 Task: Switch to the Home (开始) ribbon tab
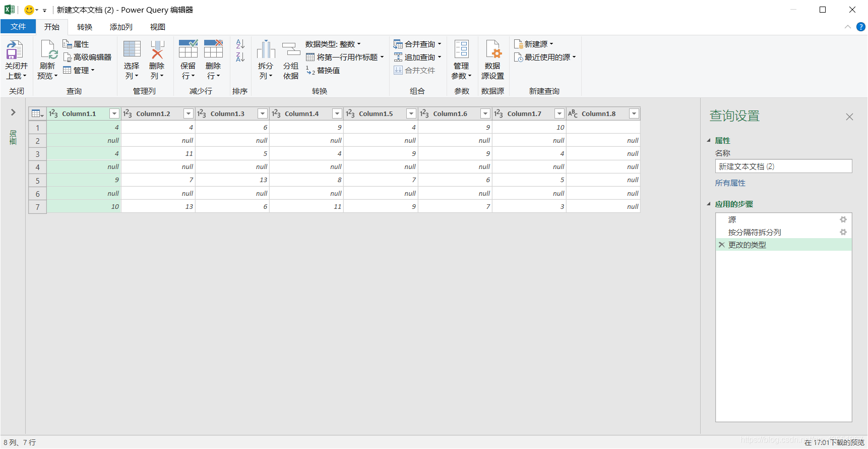pyautogui.click(x=52, y=27)
